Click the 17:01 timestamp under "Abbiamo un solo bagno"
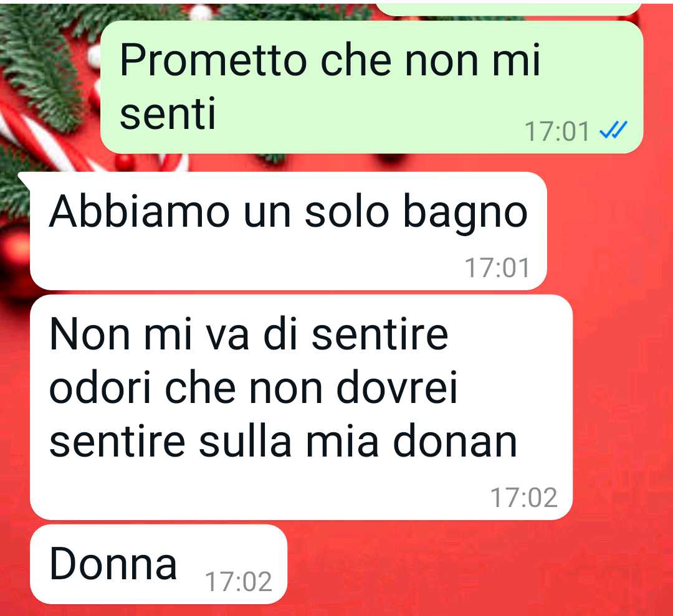This screenshot has height=616, width=673. (497, 268)
